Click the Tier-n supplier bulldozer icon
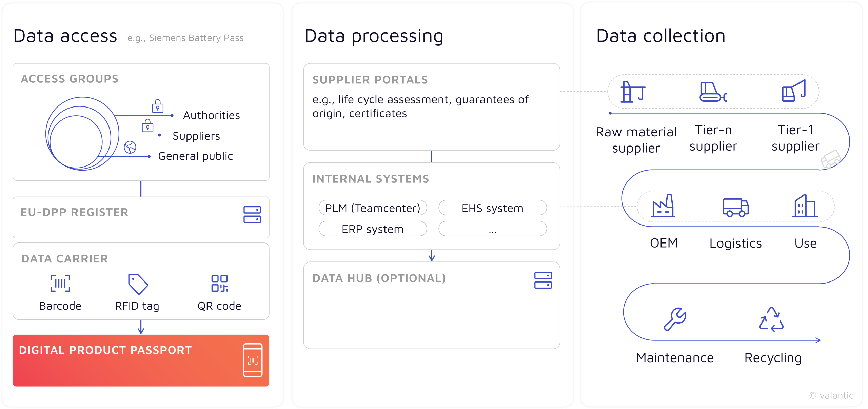The image size is (868, 409). click(713, 92)
